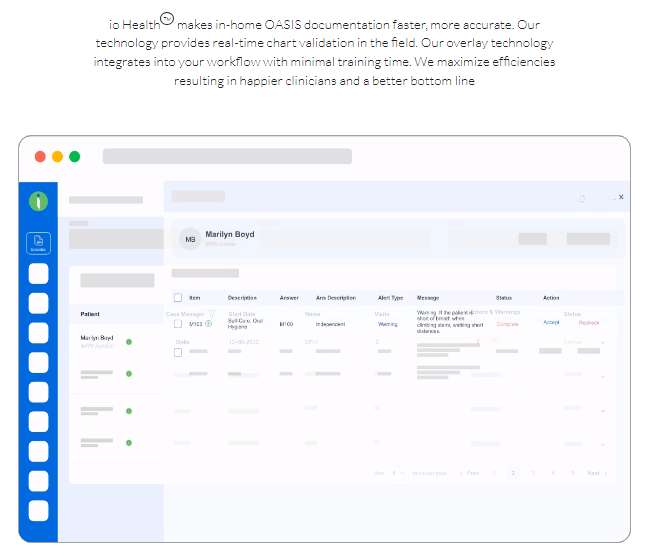Click the Alert Type column header
This screenshot has height=553, width=649.
click(390, 298)
